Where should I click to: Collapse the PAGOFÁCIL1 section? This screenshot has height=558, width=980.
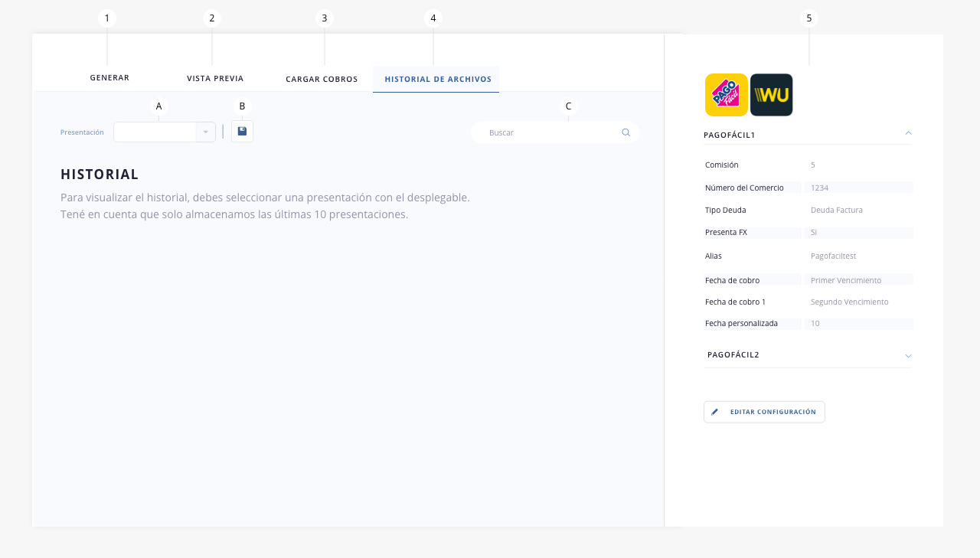(908, 133)
